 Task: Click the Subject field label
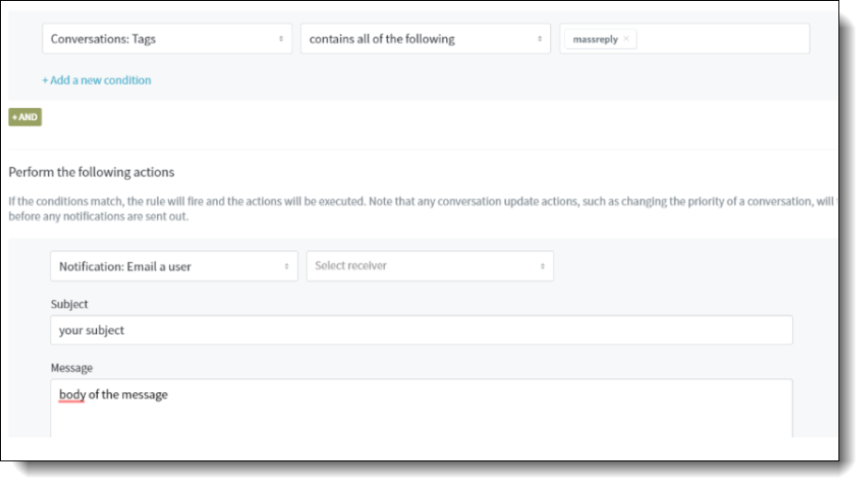tap(69, 304)
